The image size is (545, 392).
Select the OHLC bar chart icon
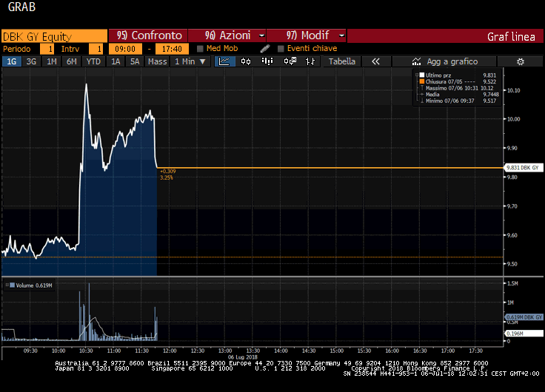point(310,61)
